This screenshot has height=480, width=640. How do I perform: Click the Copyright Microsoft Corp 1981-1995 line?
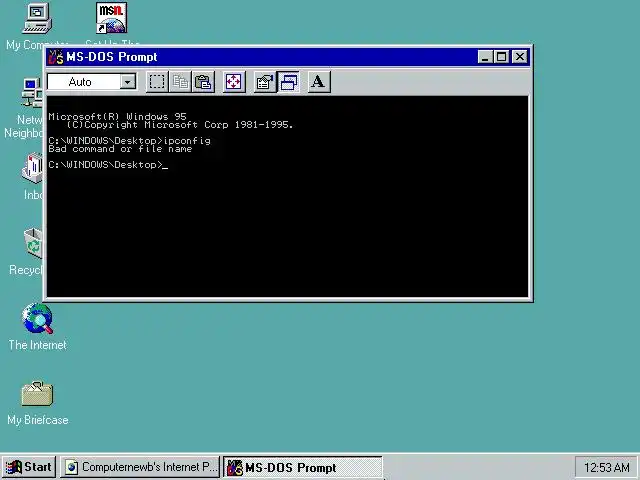tap(180, 125)
